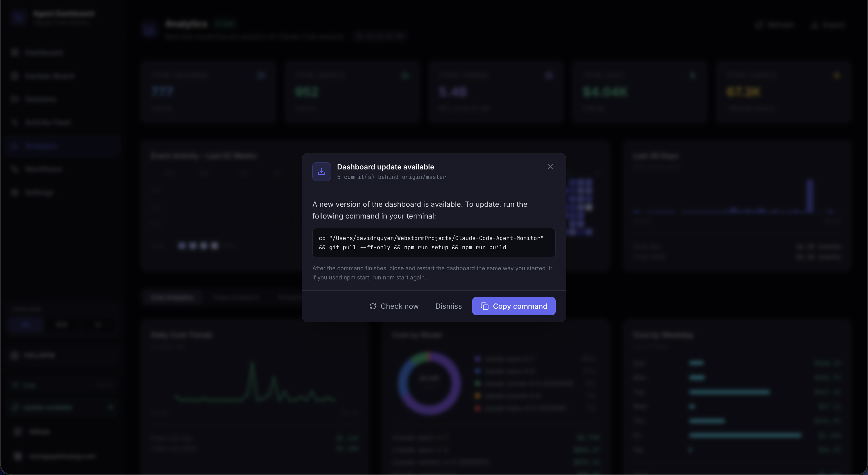Click the update command code block

[434, 243]
